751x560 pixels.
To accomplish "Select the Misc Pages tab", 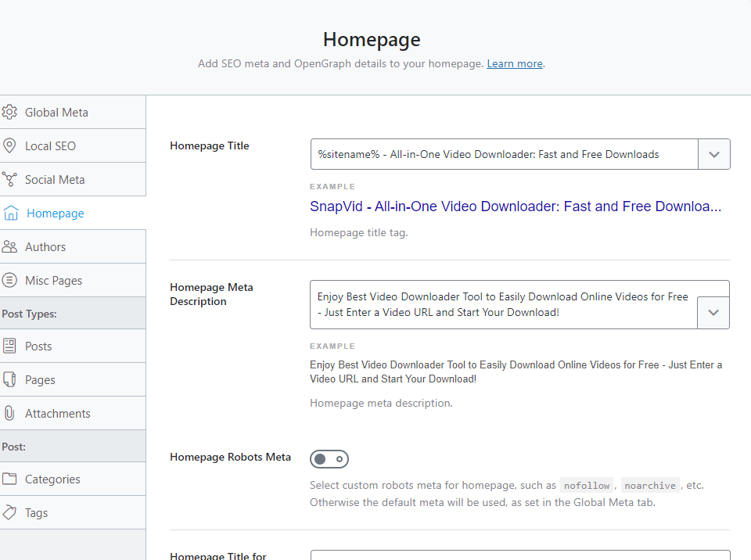I will coord(53,280).
